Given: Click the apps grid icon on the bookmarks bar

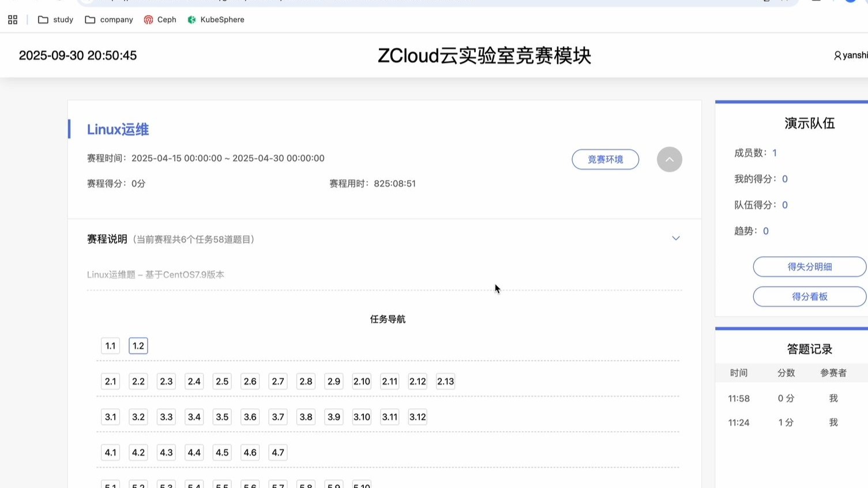Looking at the screenshot, I should (x=12, y=19).
